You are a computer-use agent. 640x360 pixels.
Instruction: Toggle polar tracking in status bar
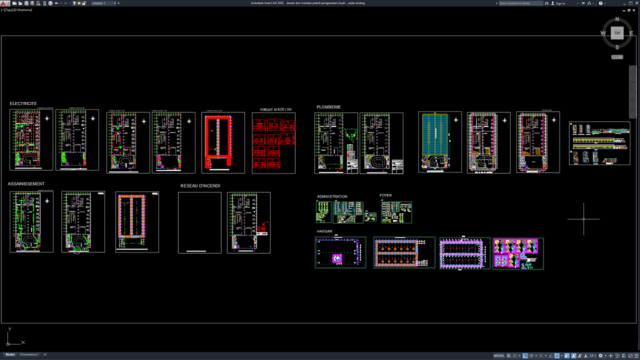531,356
